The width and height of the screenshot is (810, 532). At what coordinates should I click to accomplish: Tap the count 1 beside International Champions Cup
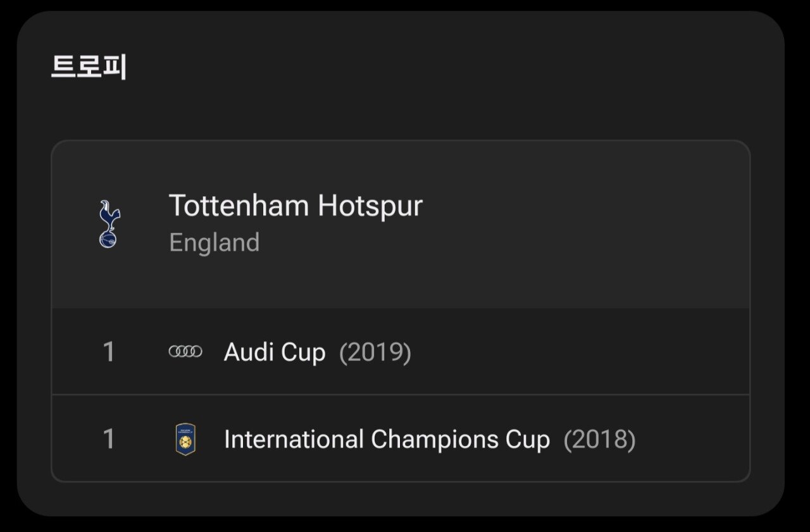109,439
